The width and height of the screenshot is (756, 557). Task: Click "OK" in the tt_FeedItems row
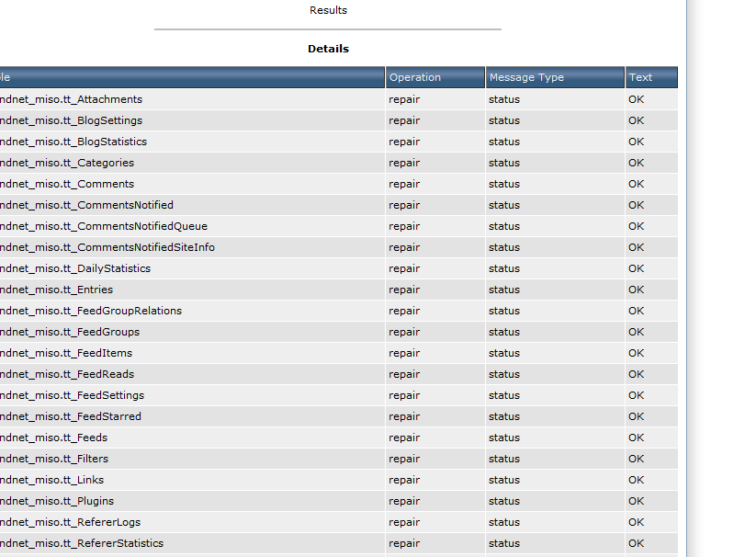[x=636, y=354]
